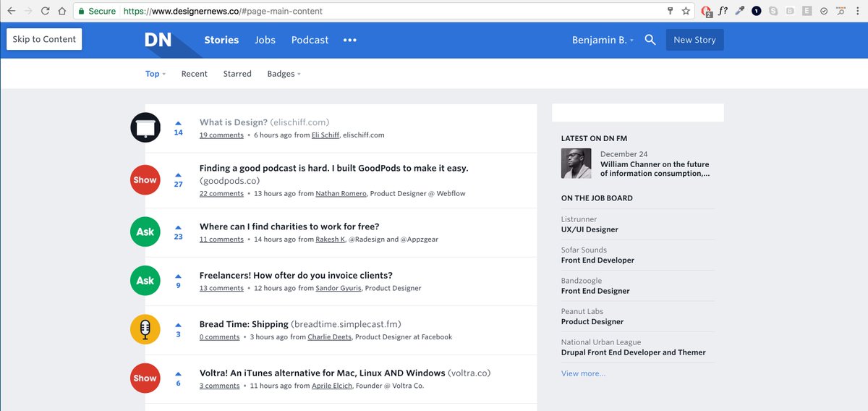Open the three-dots more menu in header
Viewport: 868px width, 411px height.
[350, 41]
